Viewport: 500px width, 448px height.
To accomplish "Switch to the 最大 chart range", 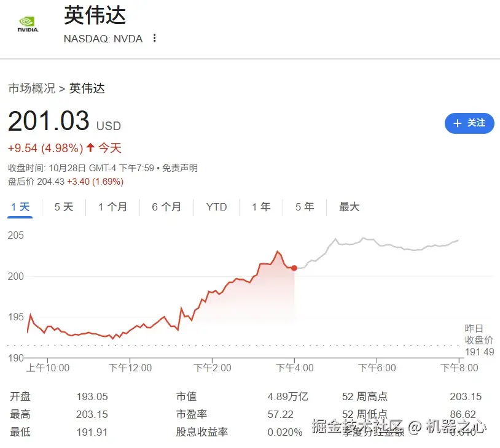I will pyautogui.click(x=349, y=207).
